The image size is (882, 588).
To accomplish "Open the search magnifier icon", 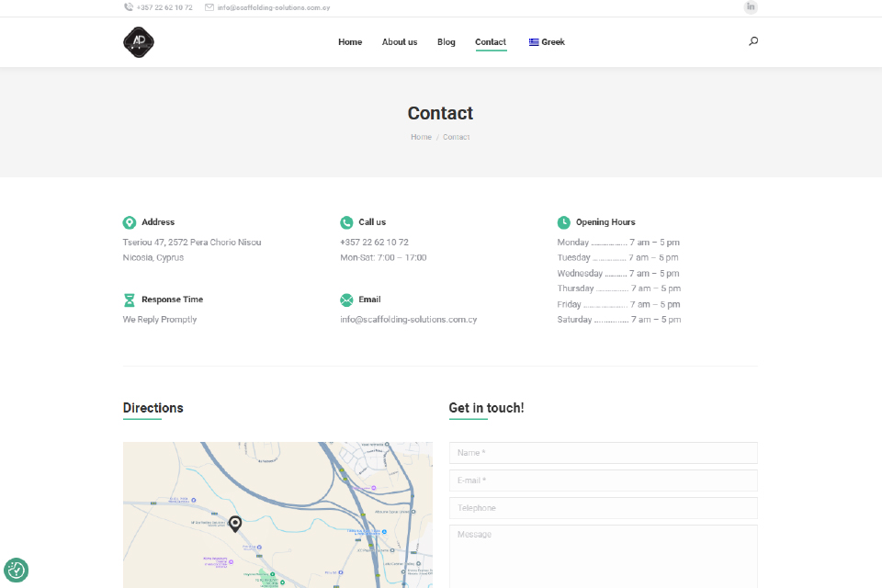I will tap(753, 41).
